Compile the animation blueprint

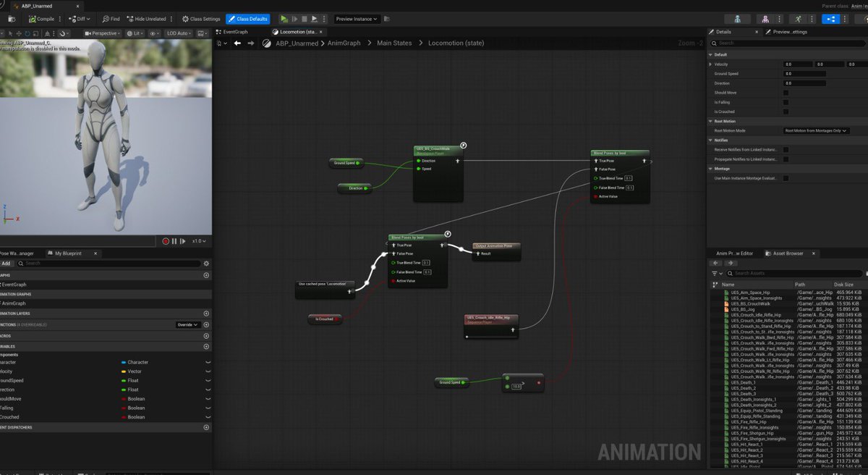(x=41, y=19)
